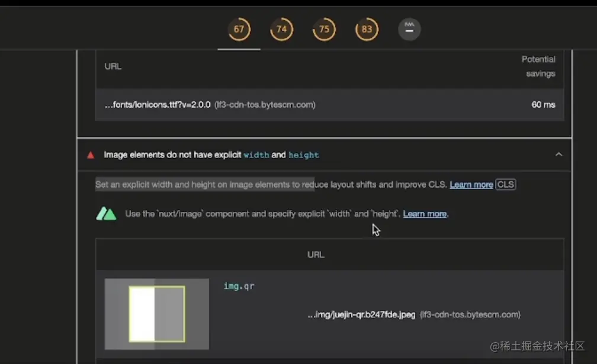Select the 'Set an explicit width' description text
Image resolution: width=597 pixels, height=364 pixels.
(271, 185)
